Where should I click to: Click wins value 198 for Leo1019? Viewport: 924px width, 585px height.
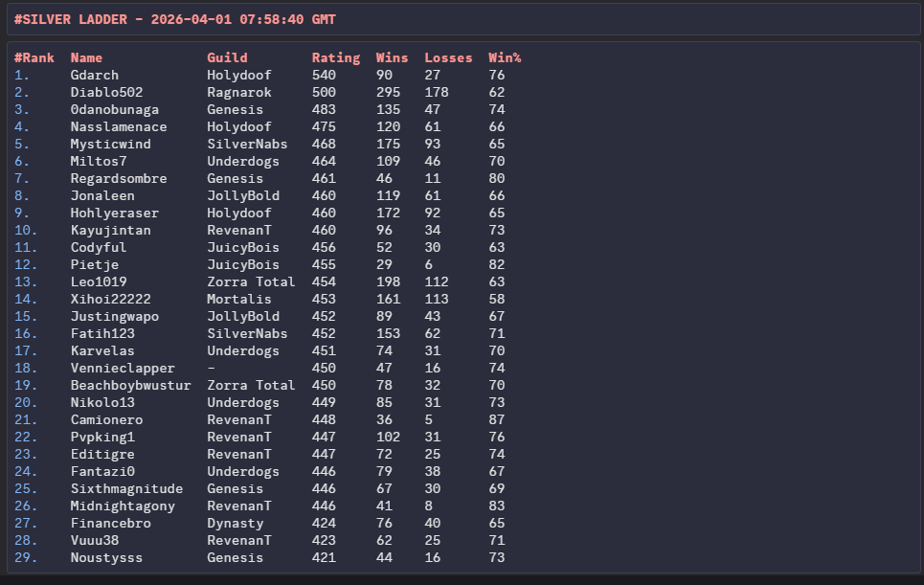388,281
